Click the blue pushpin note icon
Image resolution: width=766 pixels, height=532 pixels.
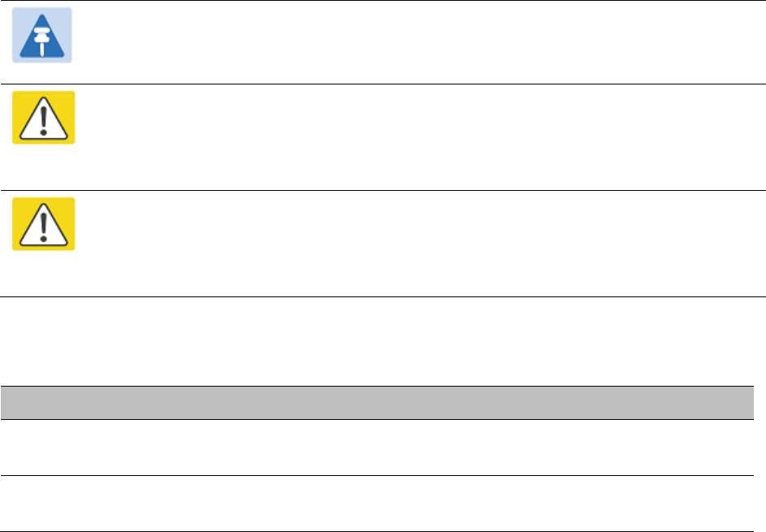tap(42, 35)
